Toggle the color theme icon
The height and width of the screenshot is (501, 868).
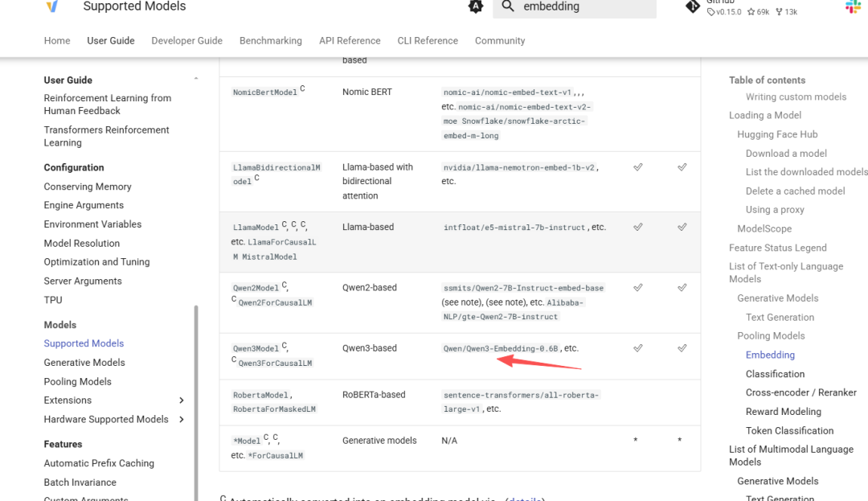476,6
